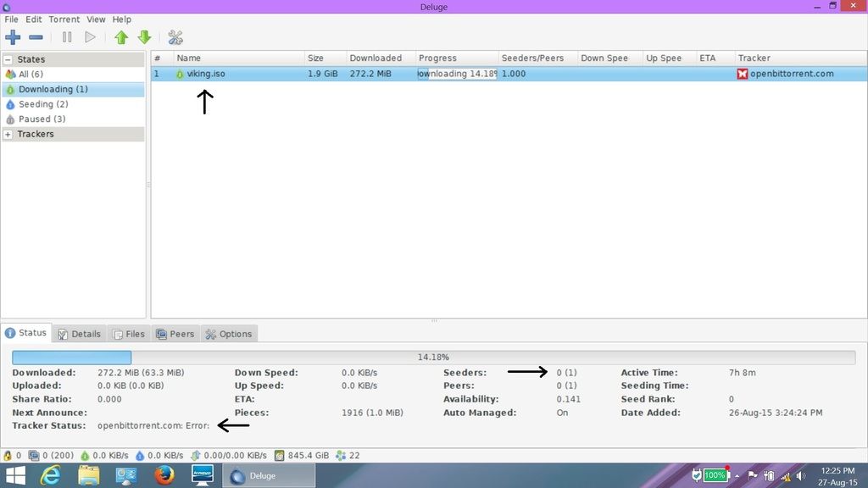Open the Torrent menu
The image size is (868, 488).
tap(64, 19)
